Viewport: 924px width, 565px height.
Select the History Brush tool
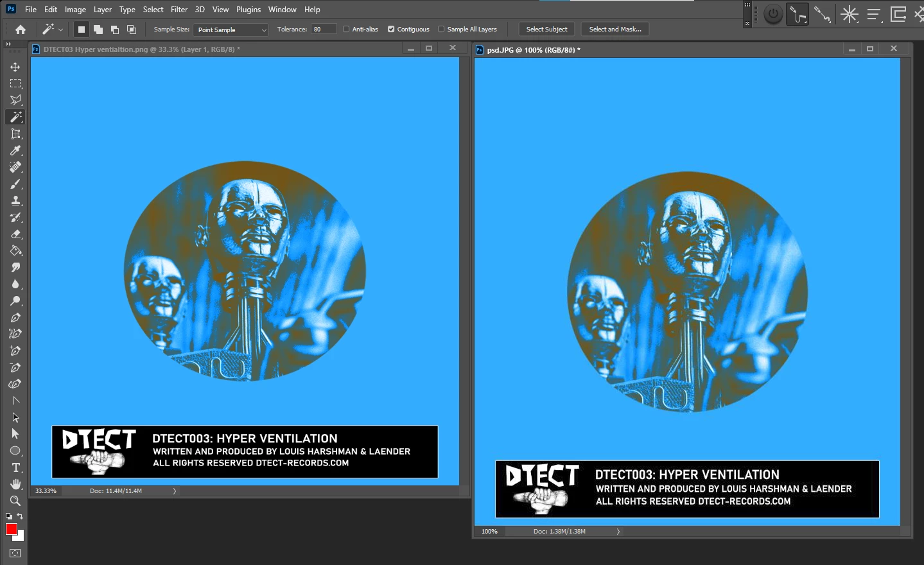tap(15, 217)
